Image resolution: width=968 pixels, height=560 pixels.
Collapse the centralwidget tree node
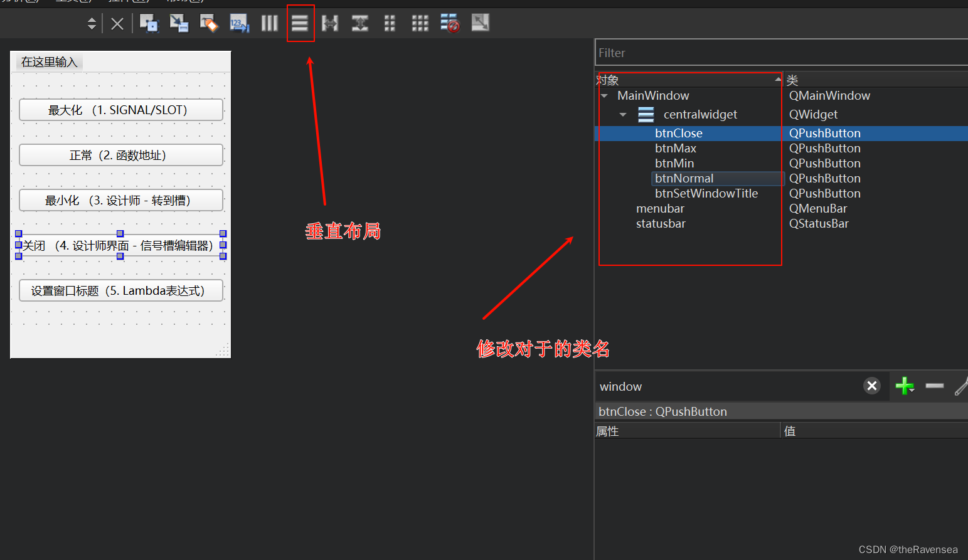pyautogui.click(x=623, y=115)
